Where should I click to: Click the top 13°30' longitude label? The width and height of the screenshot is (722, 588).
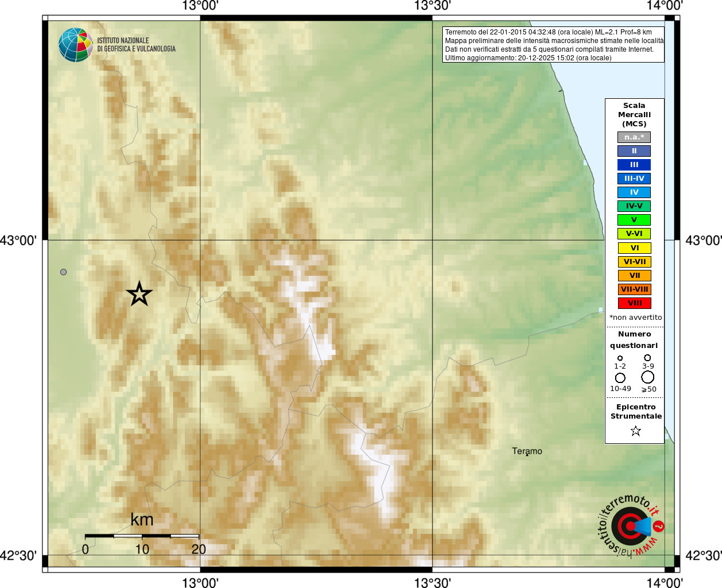(x=433, y=6)
